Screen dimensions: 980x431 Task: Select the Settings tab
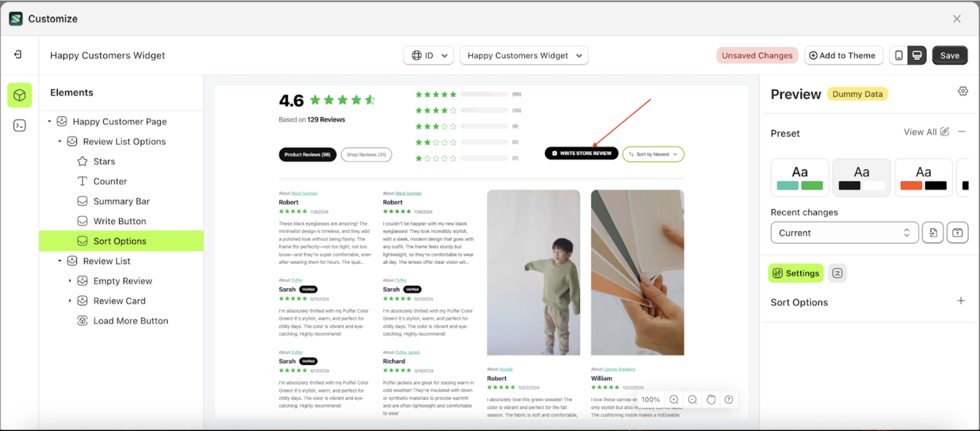[795, 273]
